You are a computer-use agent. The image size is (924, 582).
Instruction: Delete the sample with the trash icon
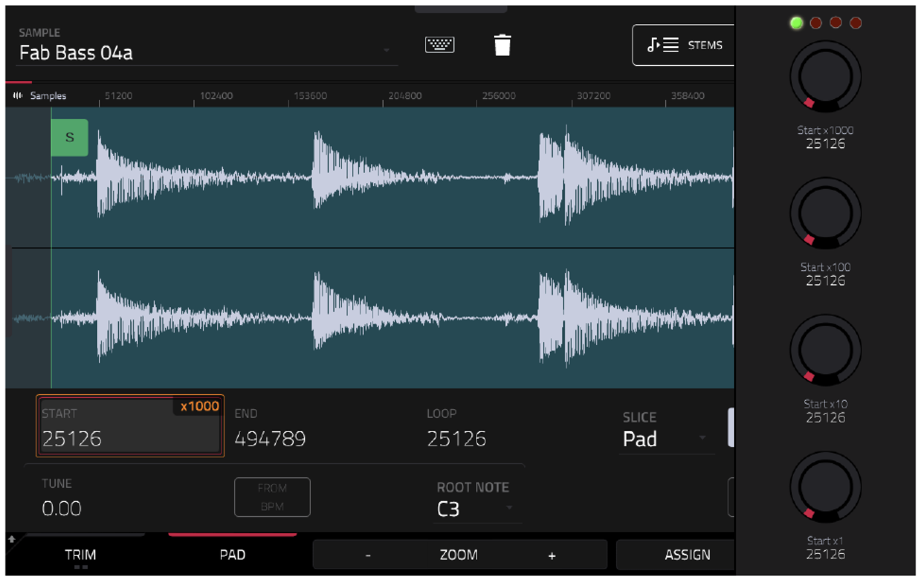[x=502, y=45]
